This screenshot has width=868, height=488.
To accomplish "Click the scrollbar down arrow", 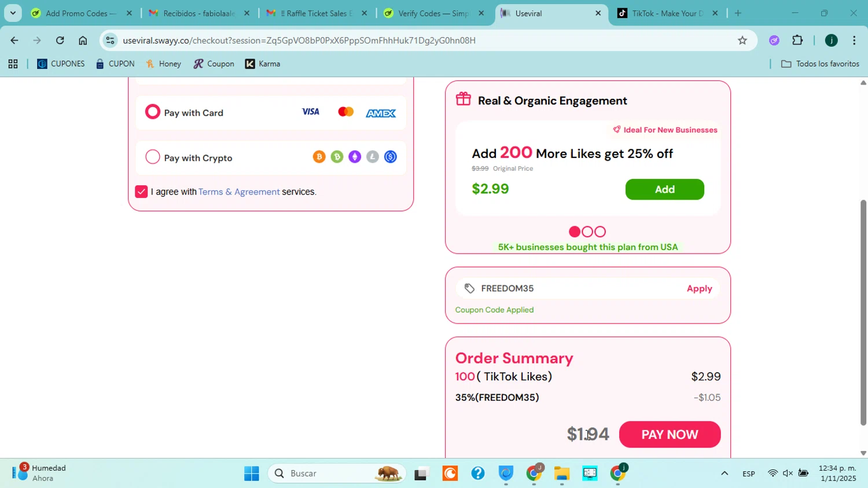I will (863, 453).
